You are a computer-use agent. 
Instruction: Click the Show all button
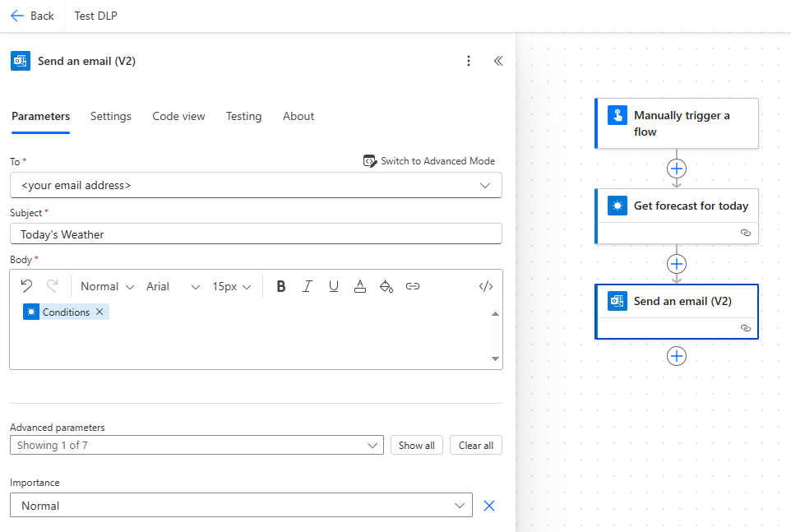[417, 446]
